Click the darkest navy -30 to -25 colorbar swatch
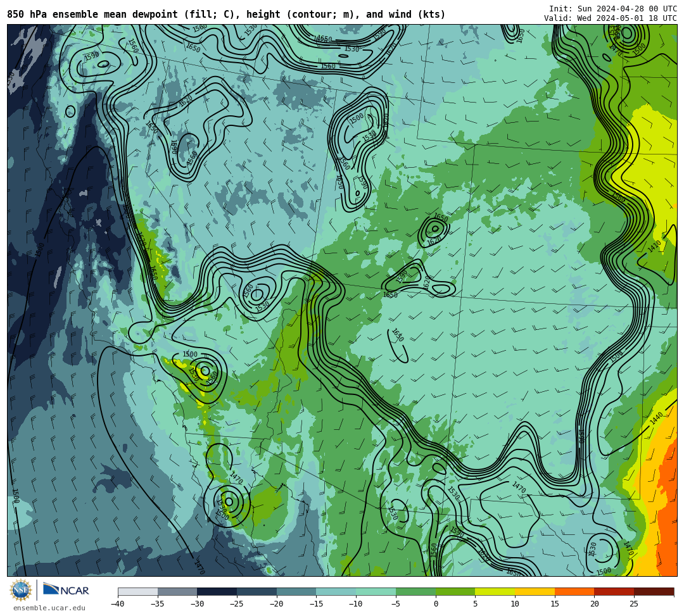 point(217,591)
